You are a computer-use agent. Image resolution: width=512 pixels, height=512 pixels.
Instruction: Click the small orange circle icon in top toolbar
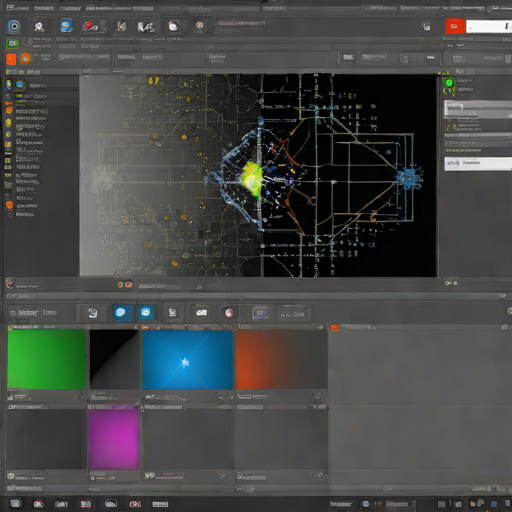click(x=199, y=25)
